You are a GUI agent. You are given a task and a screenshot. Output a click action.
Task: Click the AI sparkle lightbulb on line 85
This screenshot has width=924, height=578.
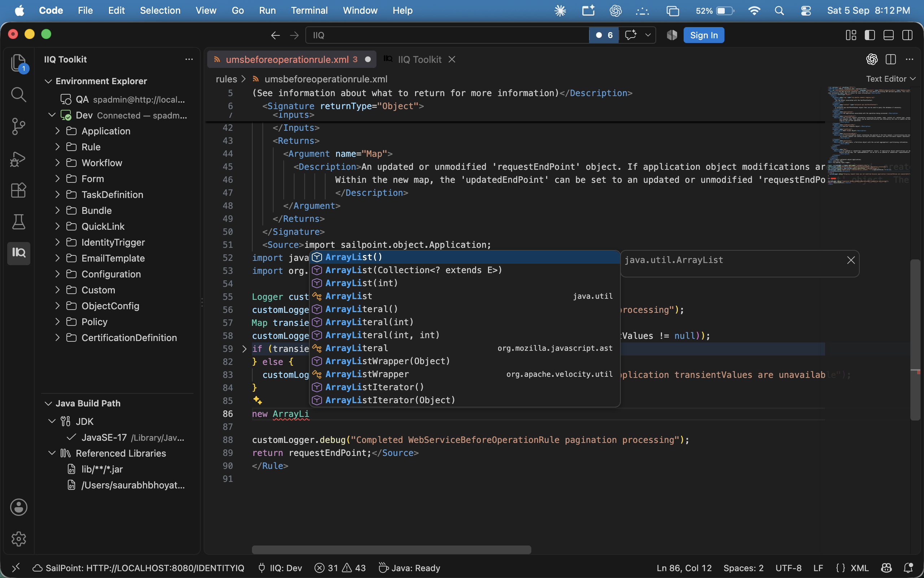tap(258, 401)
